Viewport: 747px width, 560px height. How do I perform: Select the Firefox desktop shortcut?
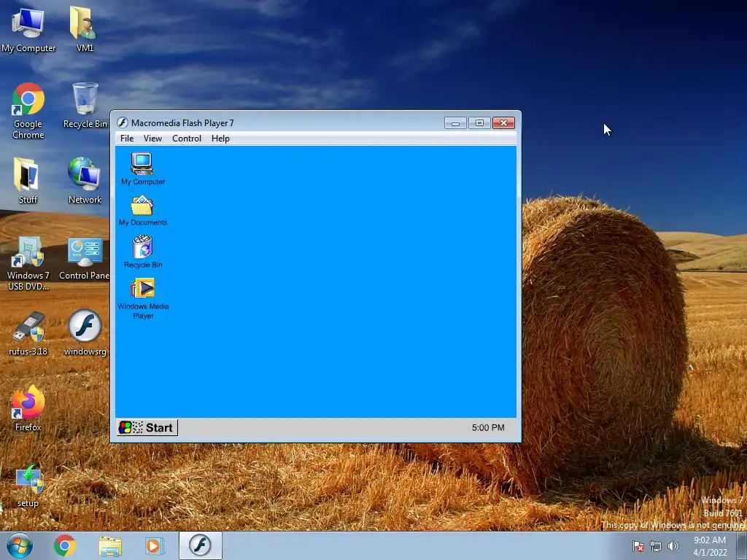pos(28,409)
